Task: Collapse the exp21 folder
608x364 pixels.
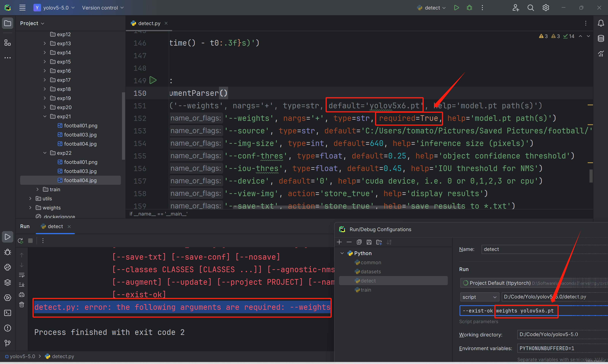Action: tap(45, 117)
